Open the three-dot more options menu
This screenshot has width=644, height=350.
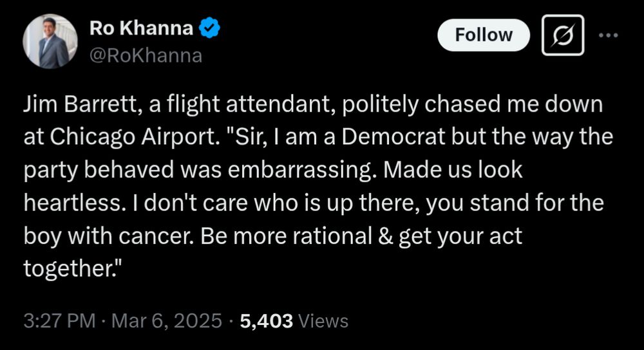pos(608,35)
